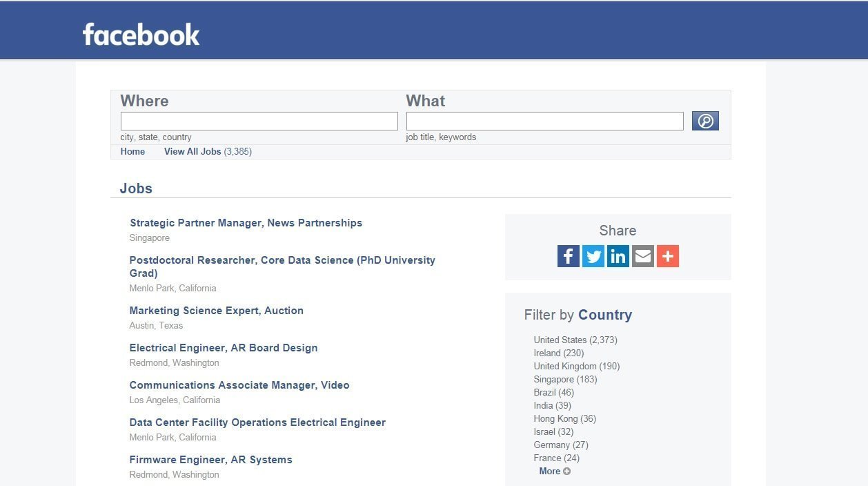View the Firmware Engineer, AR Systems job
The height and width of the screenshot is (486, 868).
point(210,460)
